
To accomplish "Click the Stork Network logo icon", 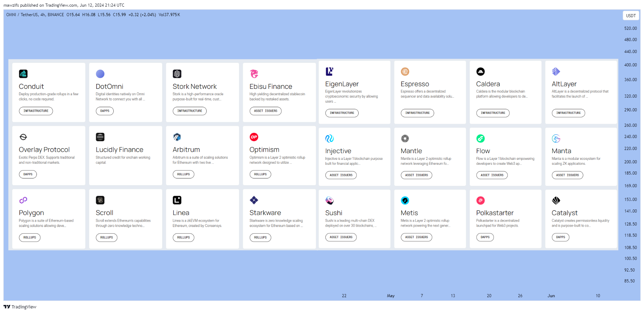I will 177,74.
